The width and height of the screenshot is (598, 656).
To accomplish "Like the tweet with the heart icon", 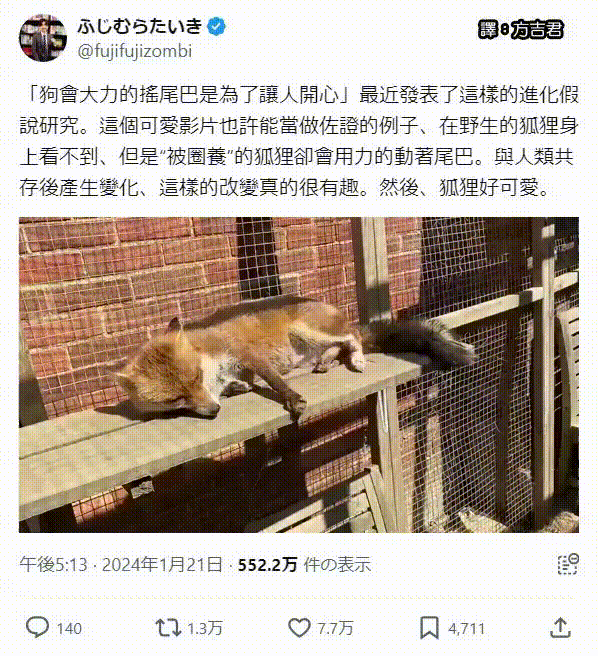I will click(x=299, y=628).
